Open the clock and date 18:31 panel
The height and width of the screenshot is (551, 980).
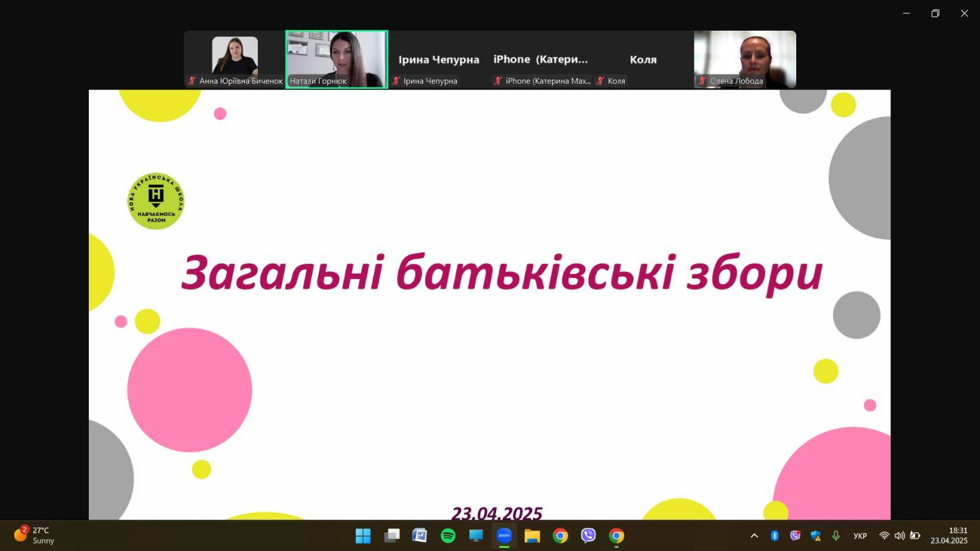[x=949, y=536]
